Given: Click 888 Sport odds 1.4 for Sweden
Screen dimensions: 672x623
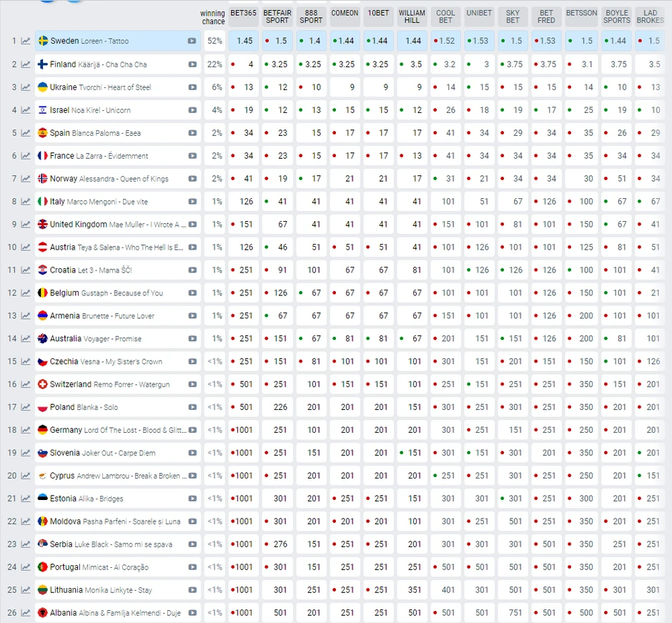Looking at the screenshot, I should (x=311, y=41).
